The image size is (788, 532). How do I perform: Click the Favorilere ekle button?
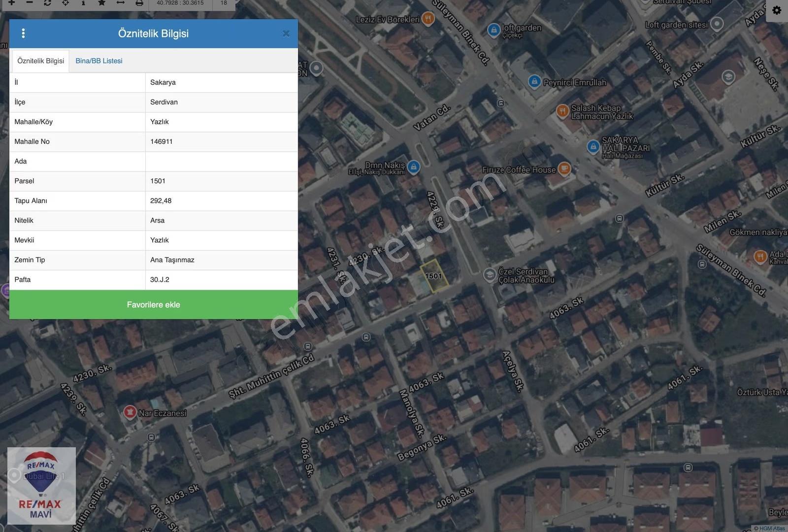154,304
